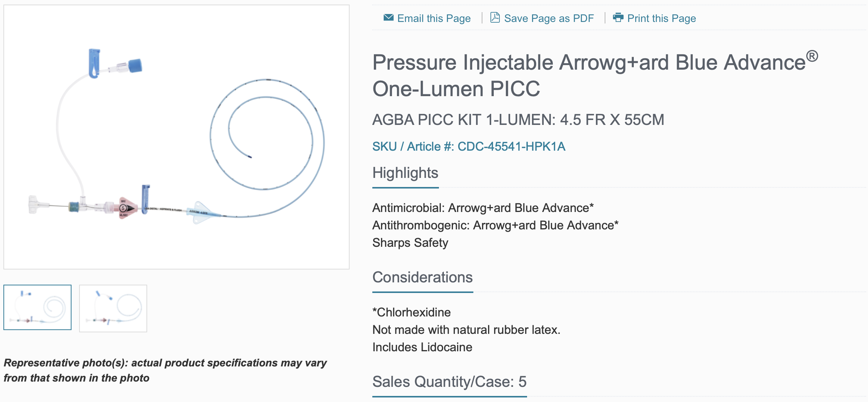Click the Includes Lidocaine consideration text
The image size is (868, 402).
[422, 347]
